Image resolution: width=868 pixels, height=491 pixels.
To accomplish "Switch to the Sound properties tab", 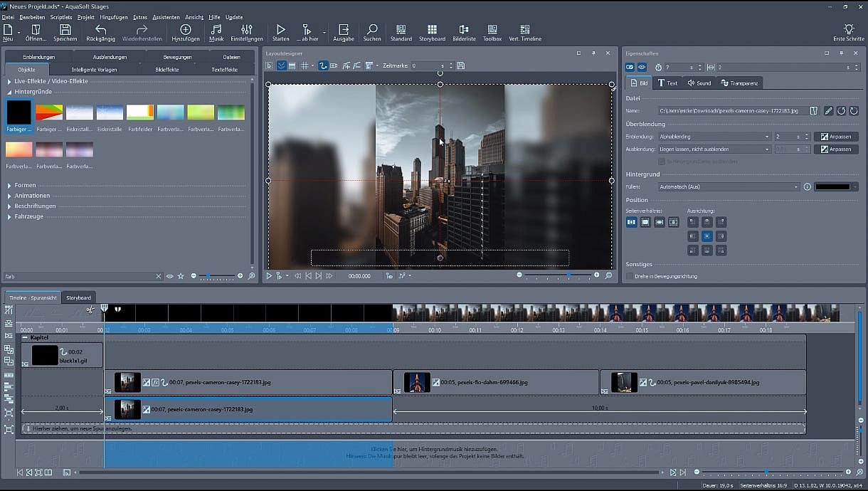I will tap(699, 83).
